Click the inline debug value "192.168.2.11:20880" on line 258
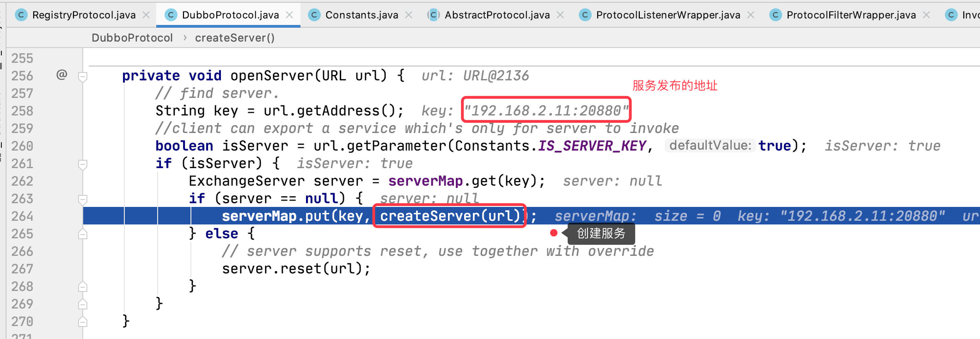Screen dimensions: 980x339 [546, 110]
